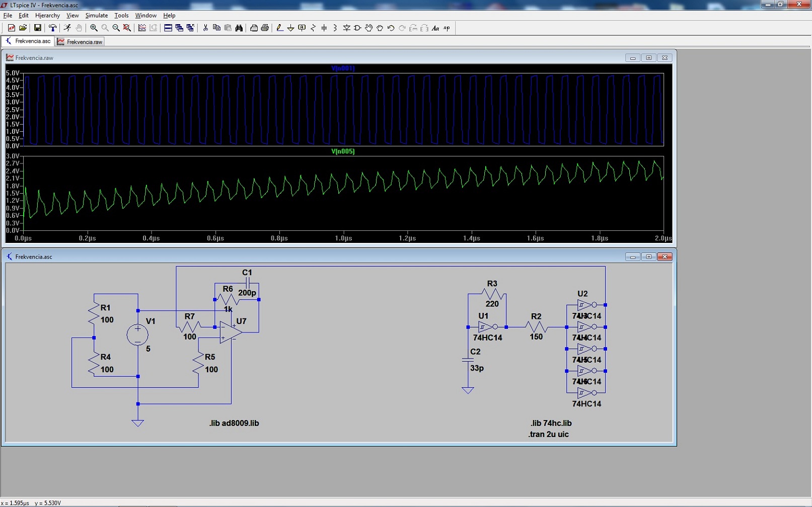Click the V1 voltage source symbol
The image size is (812, 507).
137,335
